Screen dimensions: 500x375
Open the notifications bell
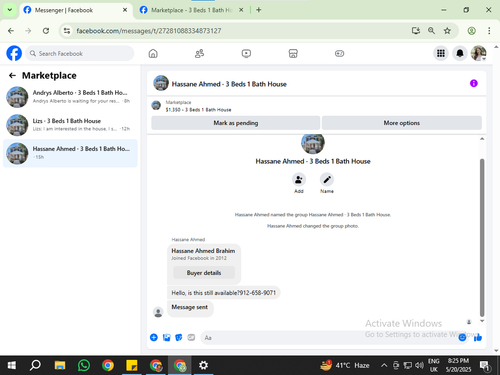[460, 53]
